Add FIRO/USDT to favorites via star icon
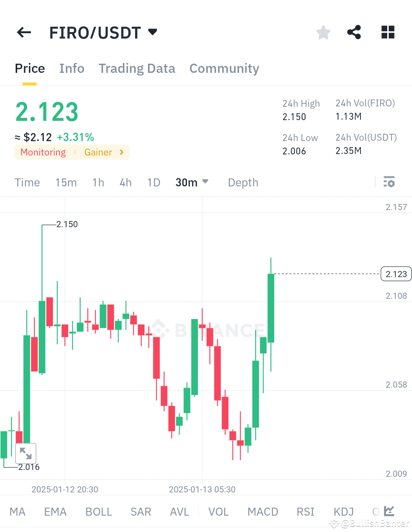The height and width of the screenshot is (532, 412). [323, 32]
